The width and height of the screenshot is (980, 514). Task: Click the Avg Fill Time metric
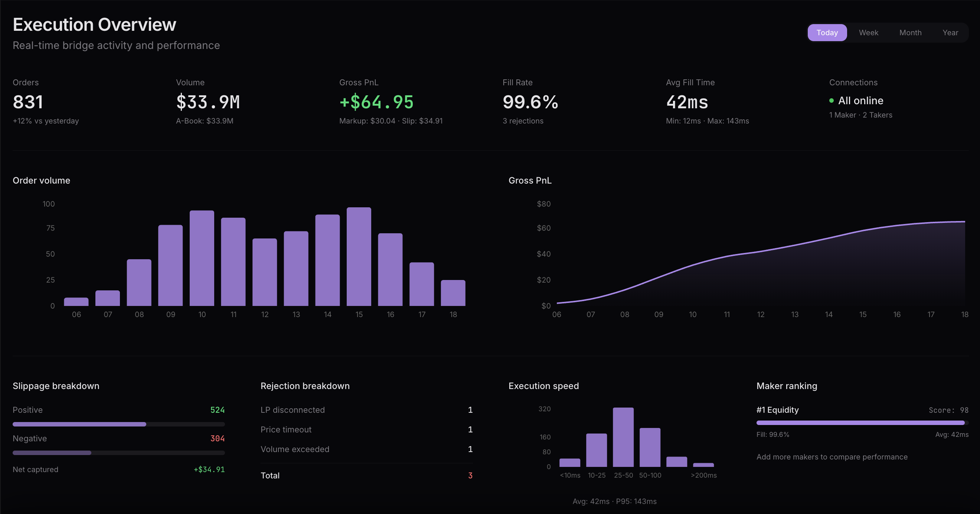(x=687, y=102)
